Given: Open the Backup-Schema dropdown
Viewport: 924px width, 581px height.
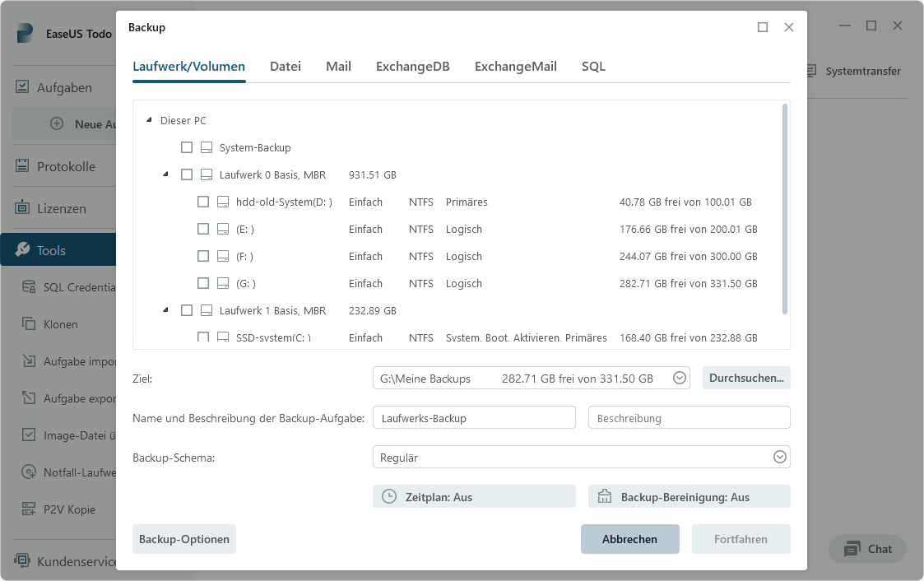Looking at the screenshot, I should [779, 457].
